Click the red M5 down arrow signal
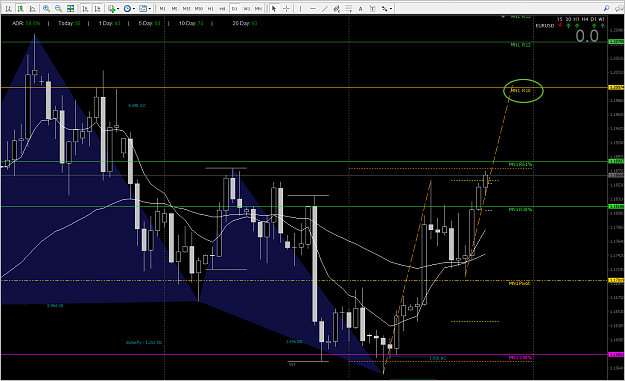The height and width of the screenshot is (381, 625). pyautogui.click(x=560, y=25)
